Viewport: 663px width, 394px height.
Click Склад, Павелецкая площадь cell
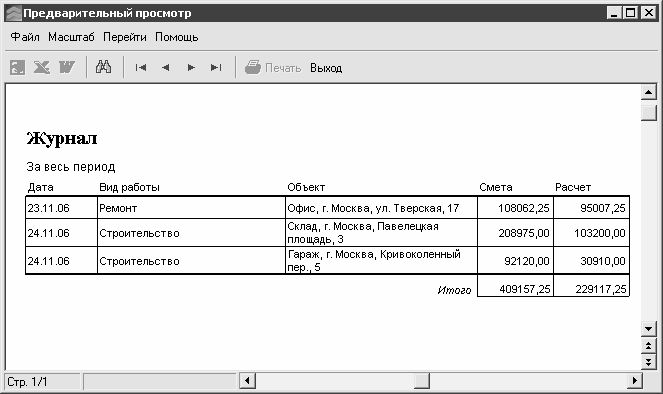[x=381, y=233]
